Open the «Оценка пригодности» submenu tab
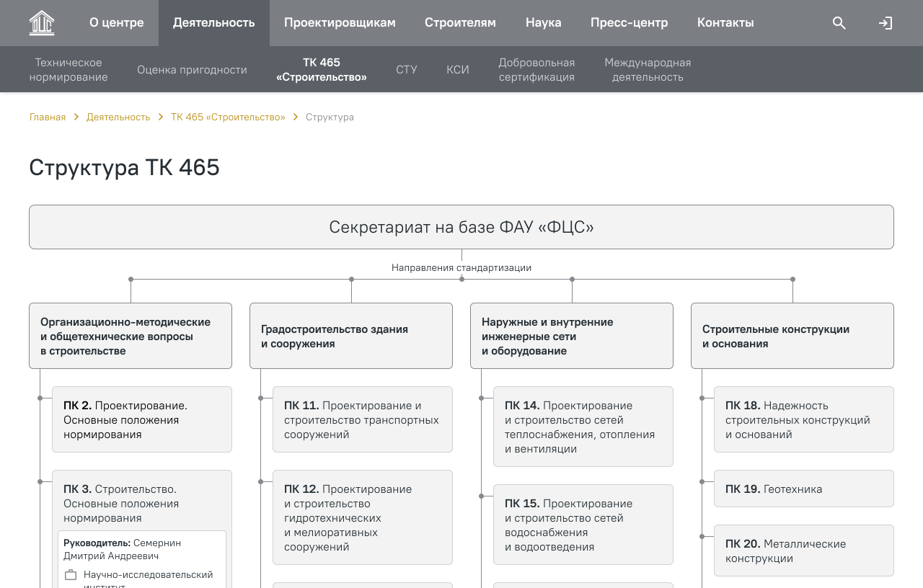This screenshot has width=923, height=588. tap(192, 70)
